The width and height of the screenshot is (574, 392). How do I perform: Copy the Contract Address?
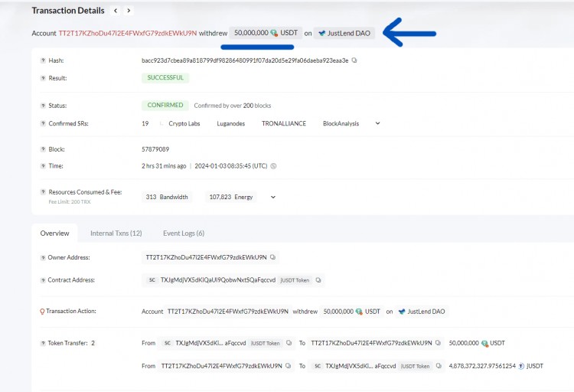point(319,280)
